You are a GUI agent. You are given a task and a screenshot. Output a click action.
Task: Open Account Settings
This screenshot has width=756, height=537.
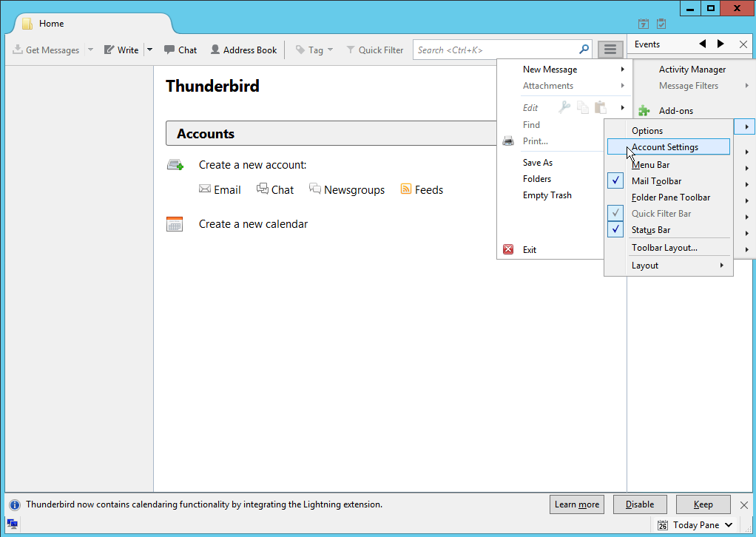[669, 147]
